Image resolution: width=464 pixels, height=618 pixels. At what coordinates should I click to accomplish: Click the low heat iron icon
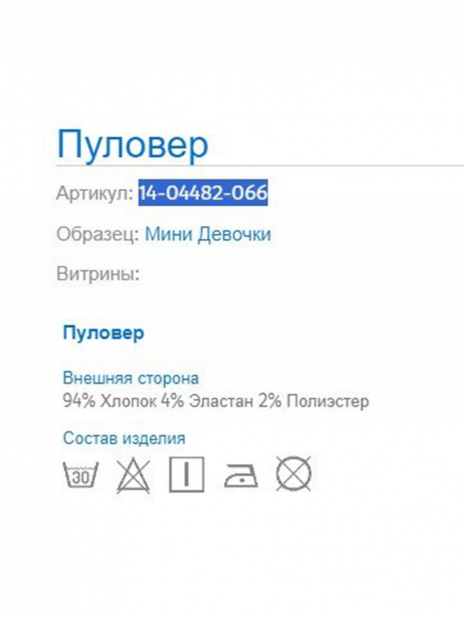240,476
